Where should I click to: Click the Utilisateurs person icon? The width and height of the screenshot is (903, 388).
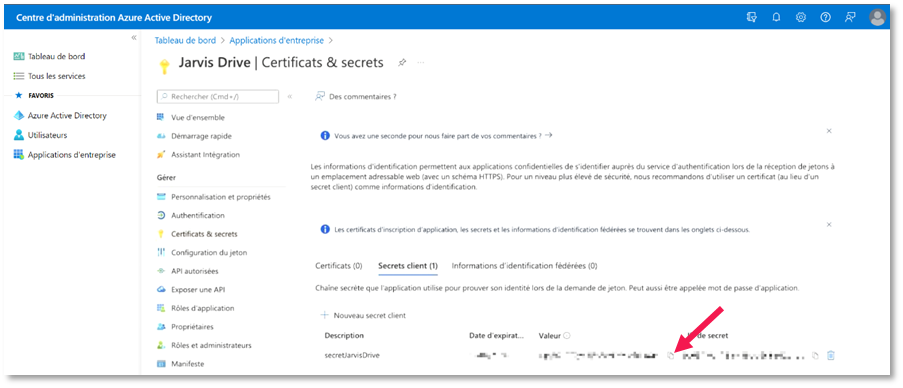coord(18,135)
